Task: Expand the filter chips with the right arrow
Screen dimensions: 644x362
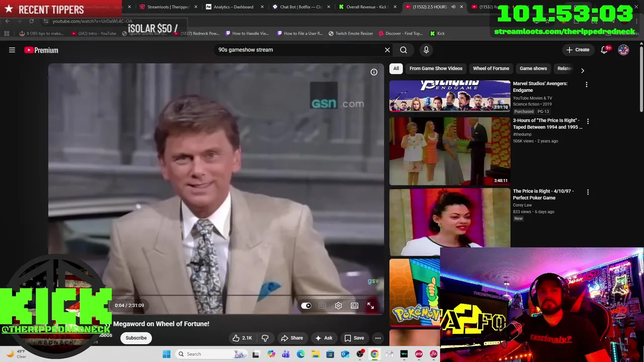Action: pyautogui.click(x=583, y=70)
